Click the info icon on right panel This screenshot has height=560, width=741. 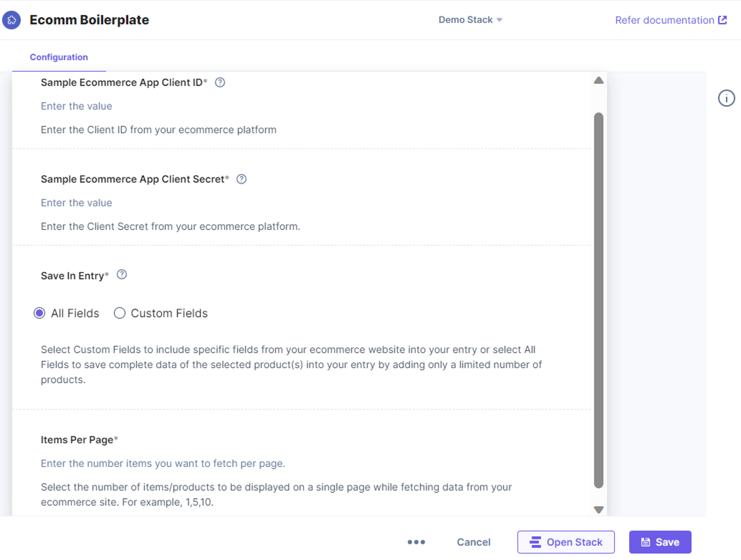pyautogui.click(x=726, y=98)
